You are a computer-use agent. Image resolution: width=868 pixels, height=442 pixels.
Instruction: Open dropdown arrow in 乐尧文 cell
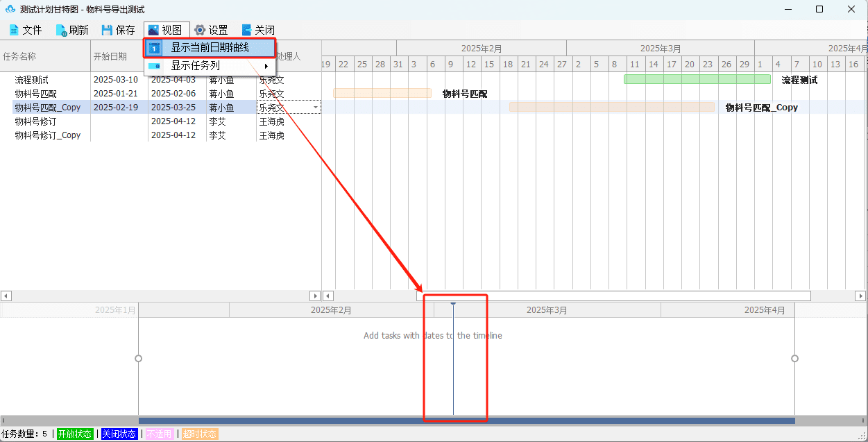pos(316,108)
